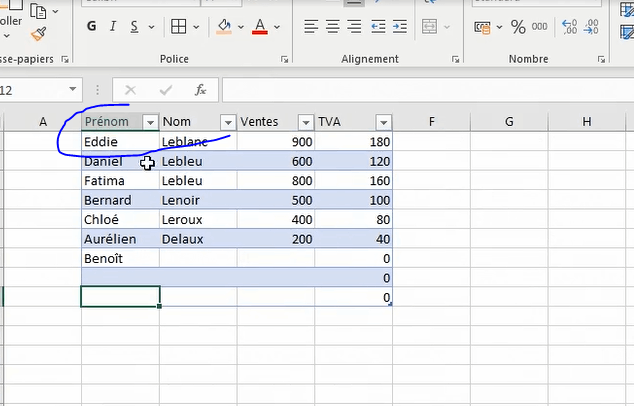Toggle bold formatting with the G button
The height and width of the screenshot is (406, 634).
click(x=92, y=27)
